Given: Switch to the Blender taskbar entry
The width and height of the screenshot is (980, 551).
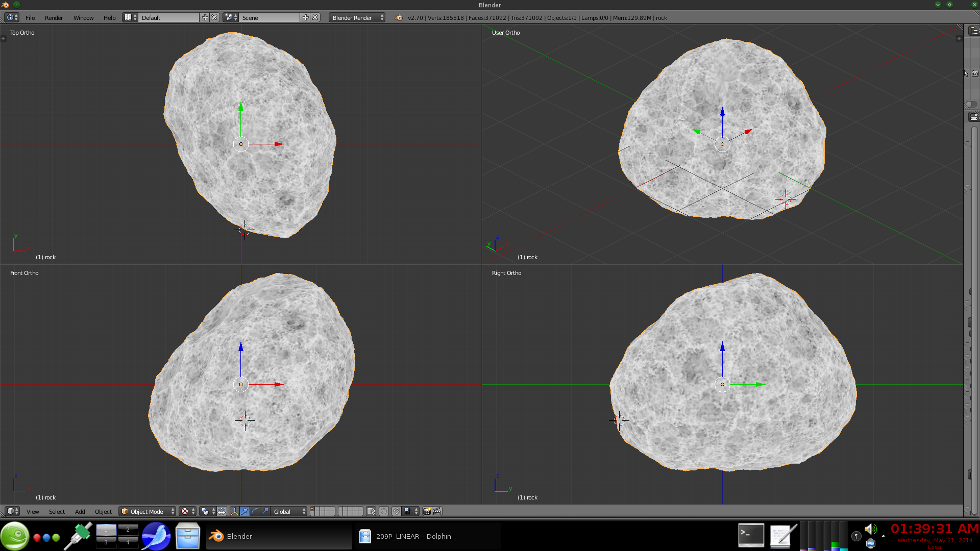Looking at the screenshot, I should (x=279, y=536).
